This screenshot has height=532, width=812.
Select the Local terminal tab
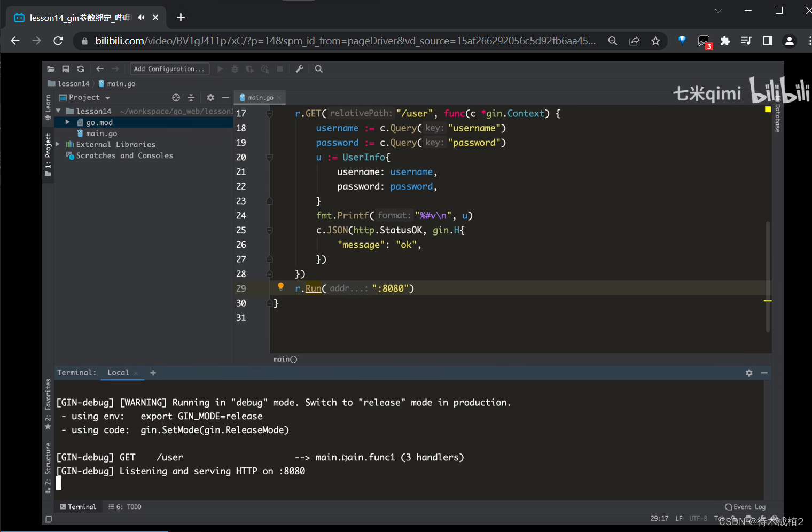point(118,373)
